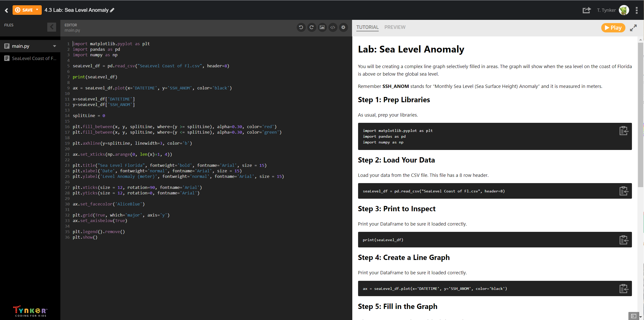Open console icon at bottom right
This screenshot has width=644, height=320.
633,316
